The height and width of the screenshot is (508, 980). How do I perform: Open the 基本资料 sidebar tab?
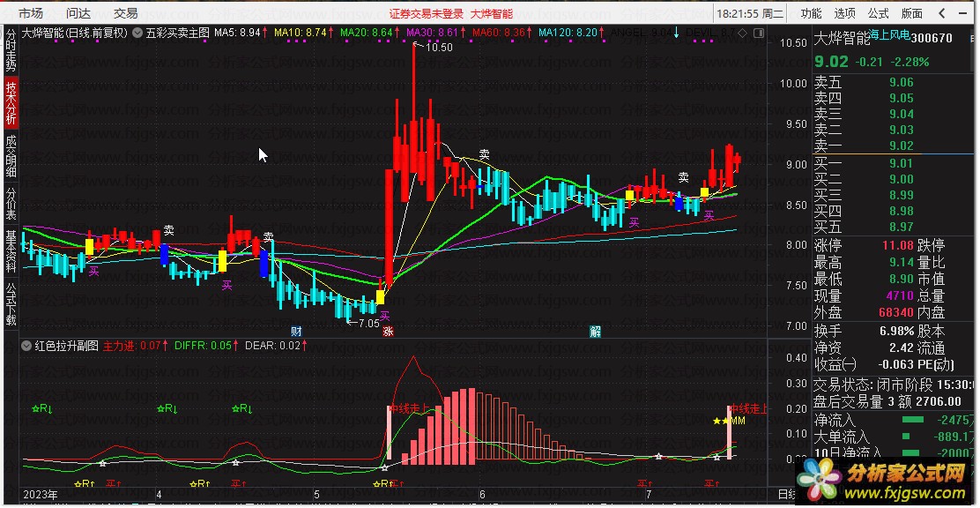[x=11, y=250]
